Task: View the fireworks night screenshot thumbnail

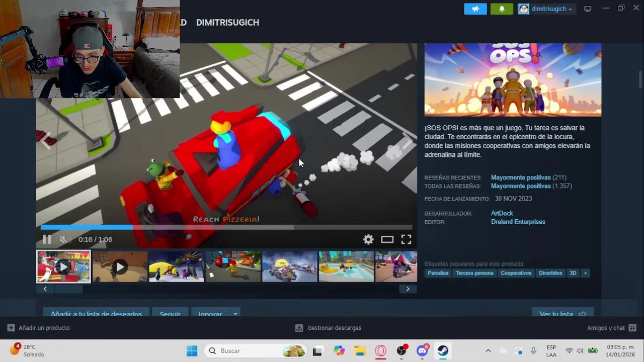Action: click(176, 266)
